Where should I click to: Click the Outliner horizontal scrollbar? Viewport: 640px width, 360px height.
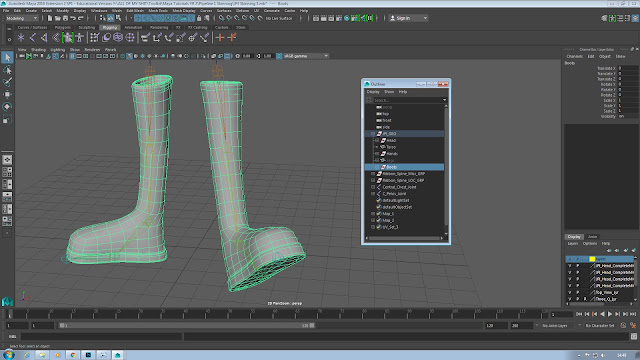coord(404,238)
